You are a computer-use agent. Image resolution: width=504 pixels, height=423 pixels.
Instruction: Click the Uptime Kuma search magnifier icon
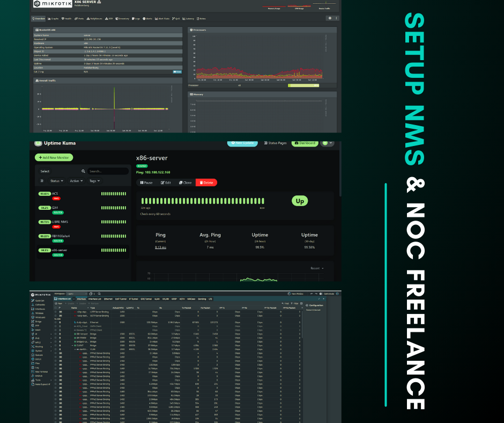click(x=83, y=171)
